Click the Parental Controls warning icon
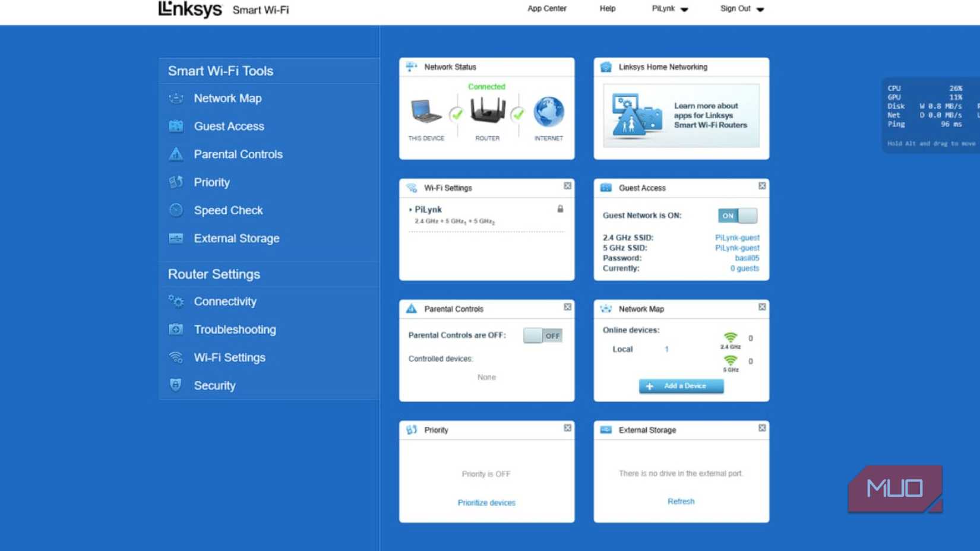This screenshot has height=551, width=980. tap(176, 154)
